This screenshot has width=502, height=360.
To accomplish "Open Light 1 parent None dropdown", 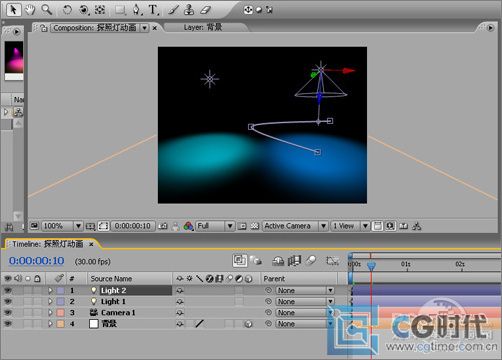I will [304, 301].
